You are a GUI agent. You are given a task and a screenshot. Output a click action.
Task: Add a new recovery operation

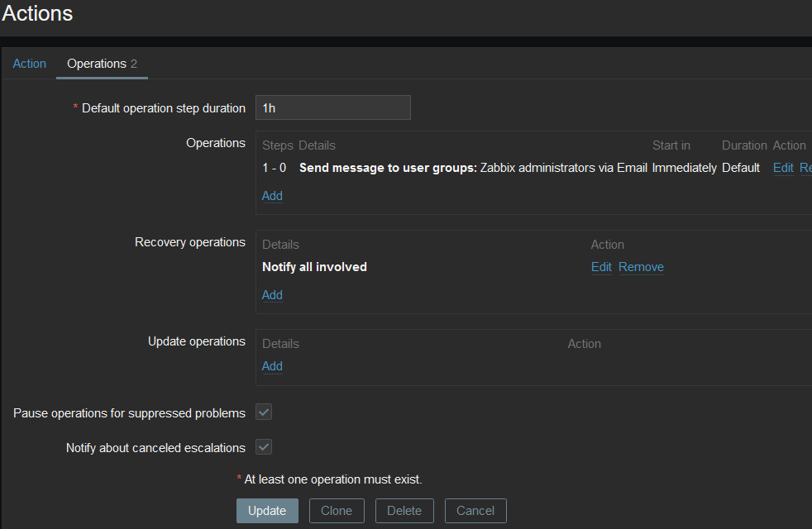tap(272, 295)
